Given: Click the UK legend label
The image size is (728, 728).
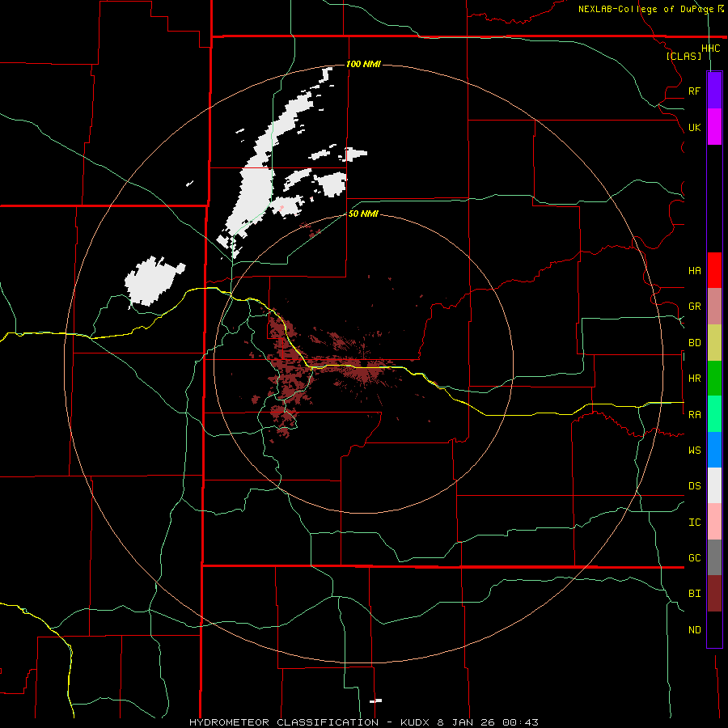Looking at the screenshot, I should 694,127.
